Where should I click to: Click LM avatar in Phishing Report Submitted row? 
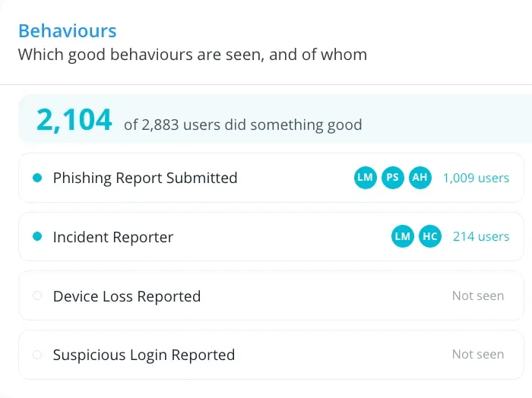(366, 177)
